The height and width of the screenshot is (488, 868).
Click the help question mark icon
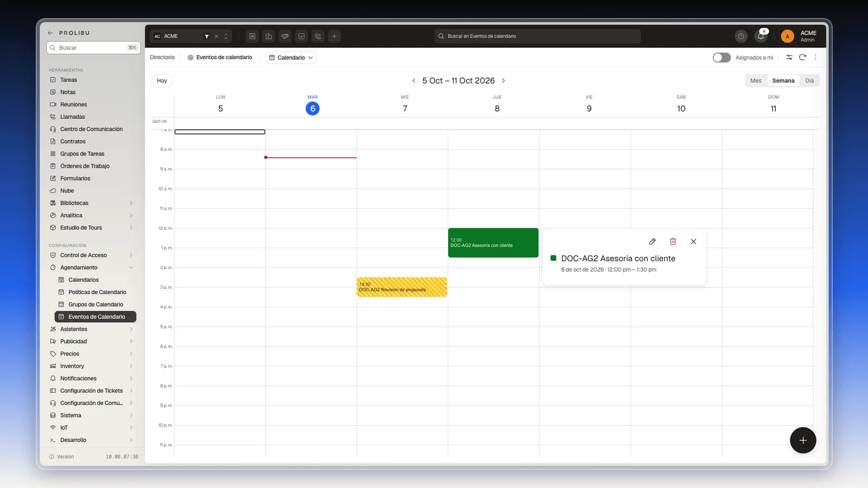coord(741,36)
